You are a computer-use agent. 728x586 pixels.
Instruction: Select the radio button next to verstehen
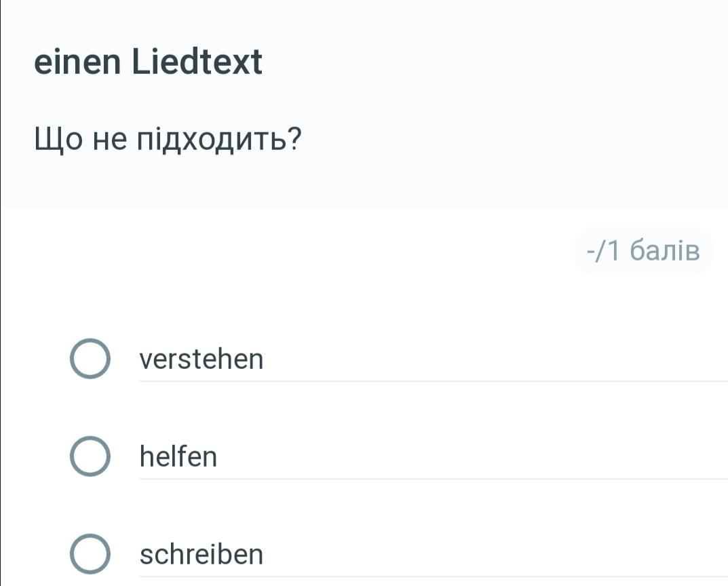point(90,359)
